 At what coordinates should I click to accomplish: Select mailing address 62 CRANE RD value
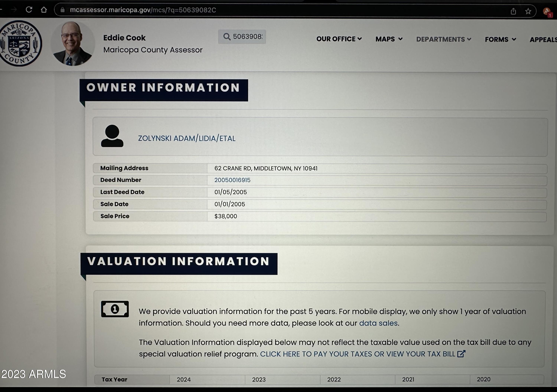tap(266, 168)
